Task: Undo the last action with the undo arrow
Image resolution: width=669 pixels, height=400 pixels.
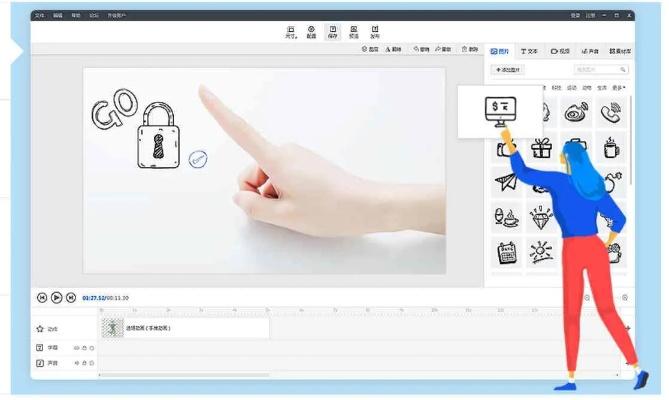Action: pyautogui.click(x=421, y=49)
